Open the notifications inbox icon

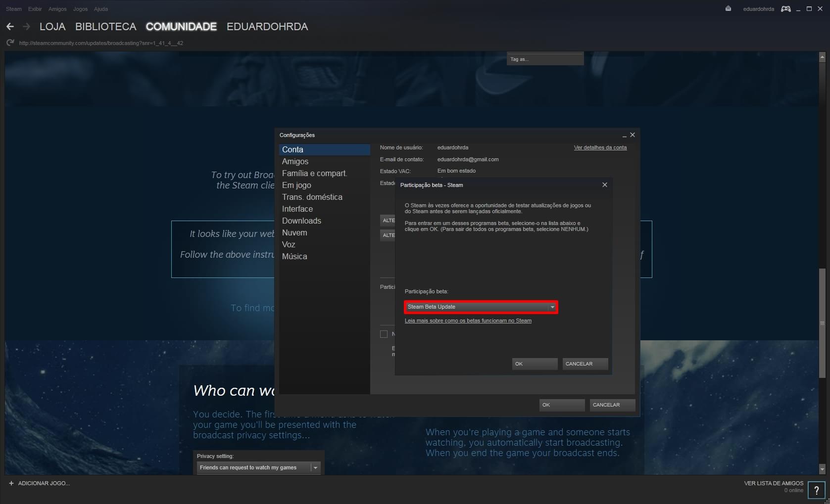tap(728, 9)
